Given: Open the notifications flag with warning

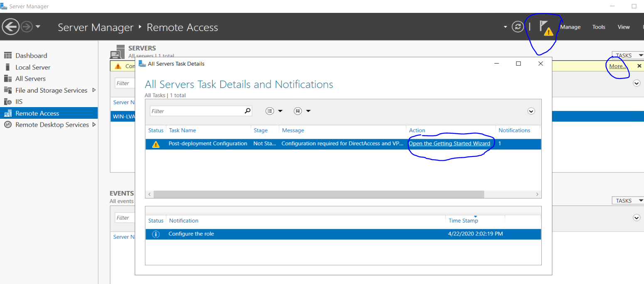Looking at the screenshot, I should tap(546, 28).
